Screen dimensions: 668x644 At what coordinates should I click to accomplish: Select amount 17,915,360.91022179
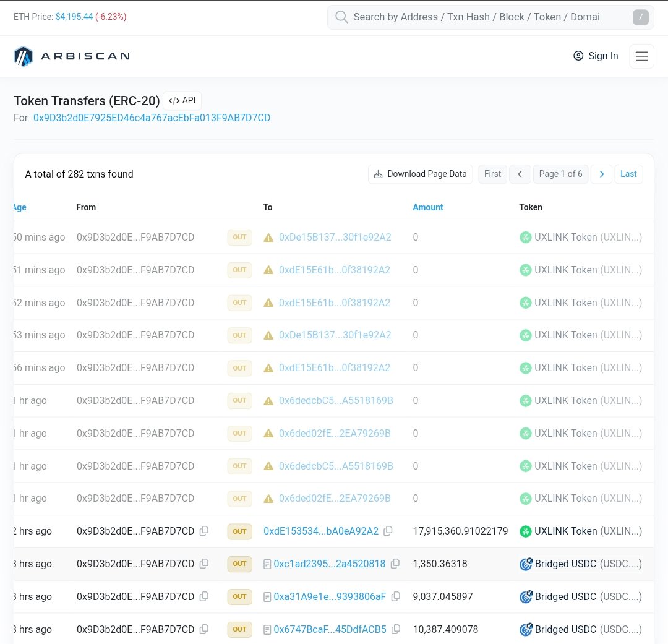coord(460,531)
